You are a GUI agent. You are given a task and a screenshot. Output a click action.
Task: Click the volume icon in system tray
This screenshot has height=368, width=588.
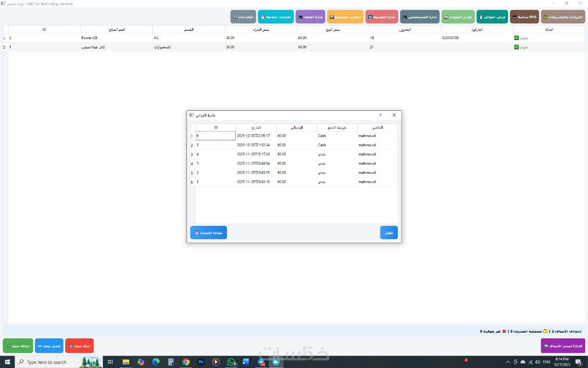(x=537, y=362)
